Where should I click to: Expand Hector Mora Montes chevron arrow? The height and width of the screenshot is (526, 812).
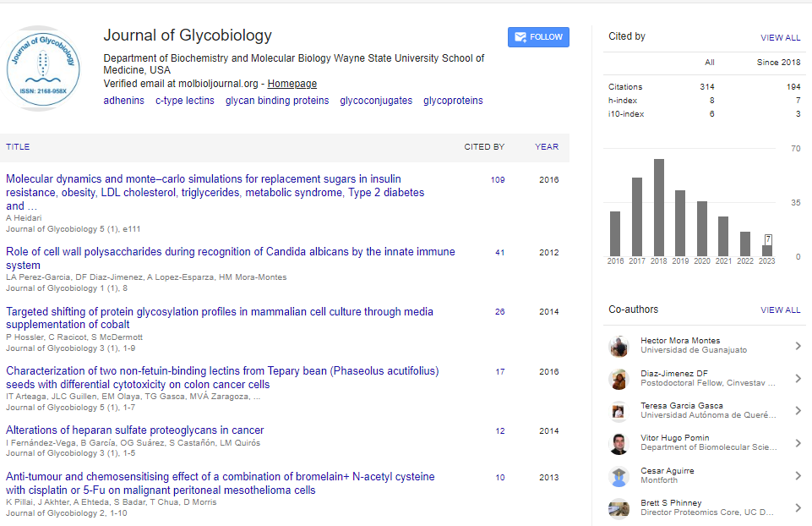pyautogui.click(x=798, y=346)
